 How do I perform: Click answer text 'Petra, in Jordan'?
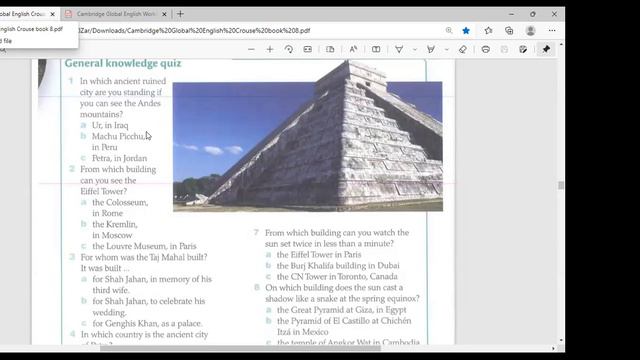tap(119, 158)
